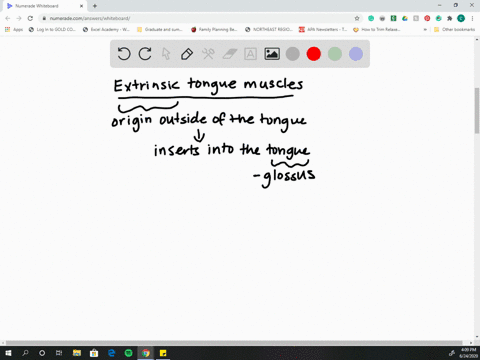The height and width of the screenshot is (360, 480).
Task: Open the Windows Start menu
Action: click(8, 353)
